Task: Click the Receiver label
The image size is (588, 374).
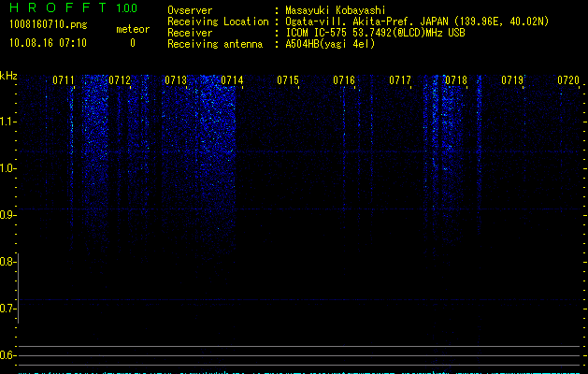Action: pos(190,33)
